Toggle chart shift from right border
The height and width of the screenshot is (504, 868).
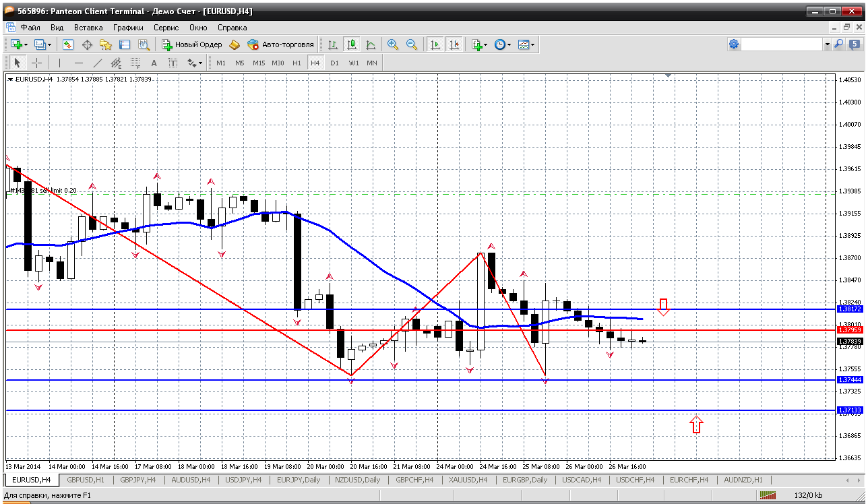pos(454,44)
